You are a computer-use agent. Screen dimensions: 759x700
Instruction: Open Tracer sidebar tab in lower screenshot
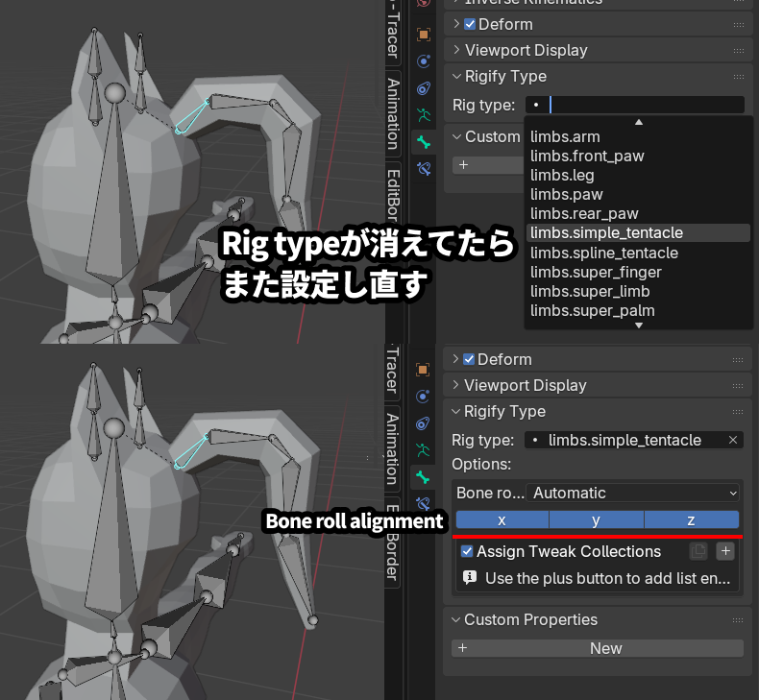392,371
